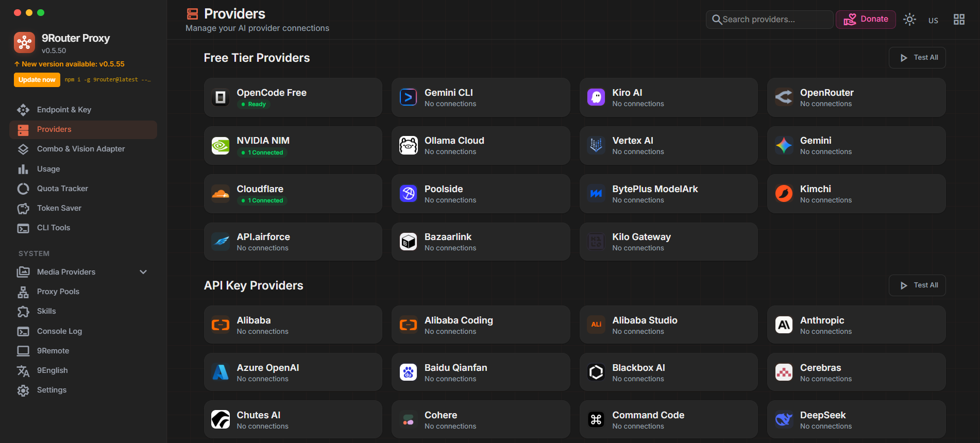
Task: Click the OpenCode Free provider icon
Action: click(221, 97)
